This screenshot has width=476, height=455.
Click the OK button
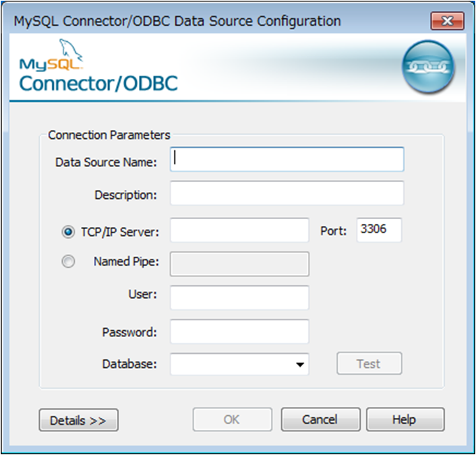232,419
